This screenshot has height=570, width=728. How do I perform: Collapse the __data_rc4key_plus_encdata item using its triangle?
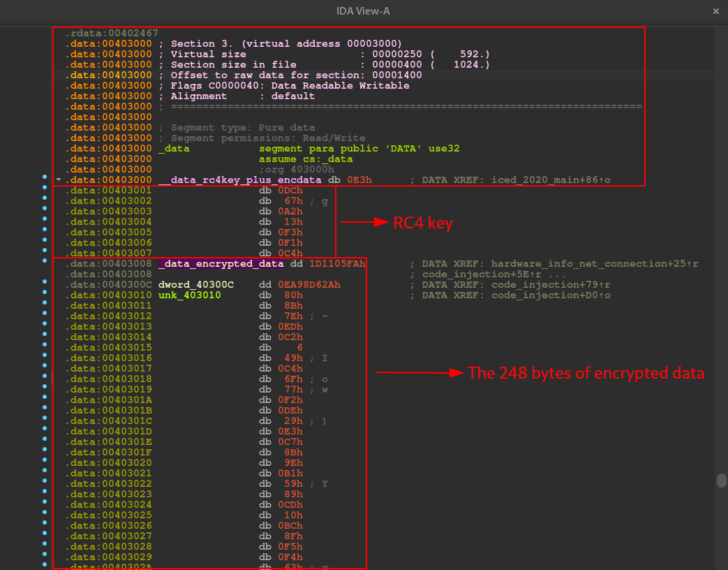[59, 180]
